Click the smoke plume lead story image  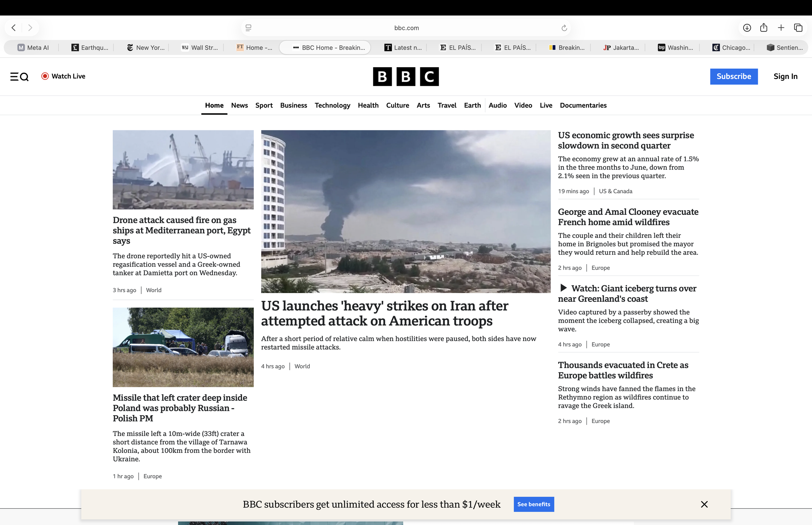(405, 211)
